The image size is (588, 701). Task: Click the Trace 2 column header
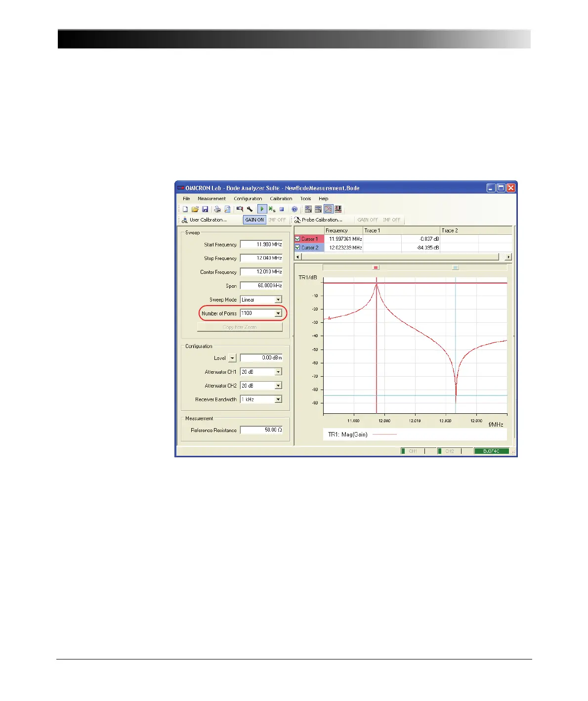pos(476,230)
